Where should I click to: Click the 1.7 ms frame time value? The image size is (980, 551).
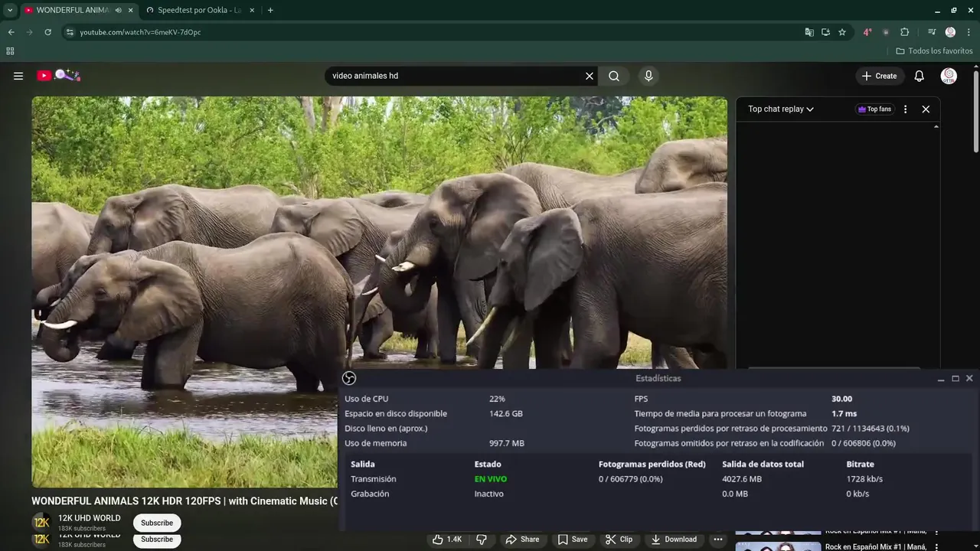[844, 413]
